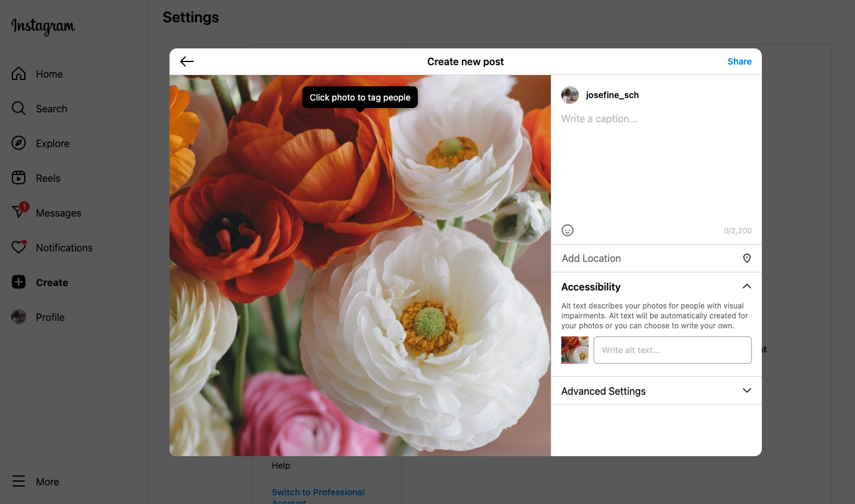The height and width of the screenshot is (504, 855).
Task: Click the 0/2,200 character counter
Action: coord(738,230)
